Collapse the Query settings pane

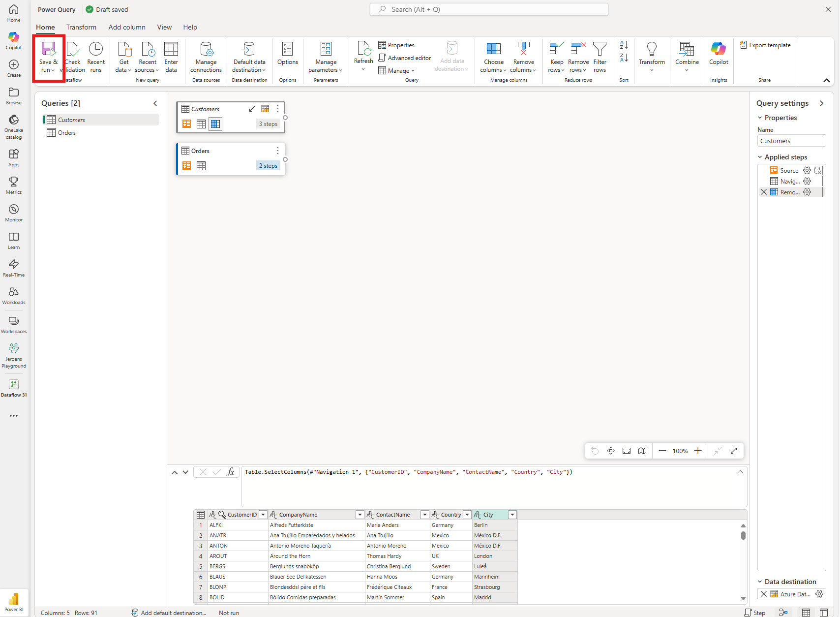821,103
